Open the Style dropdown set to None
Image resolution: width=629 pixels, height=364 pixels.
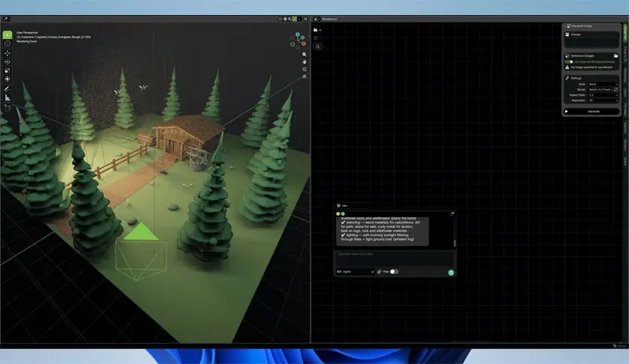[603, 84]
